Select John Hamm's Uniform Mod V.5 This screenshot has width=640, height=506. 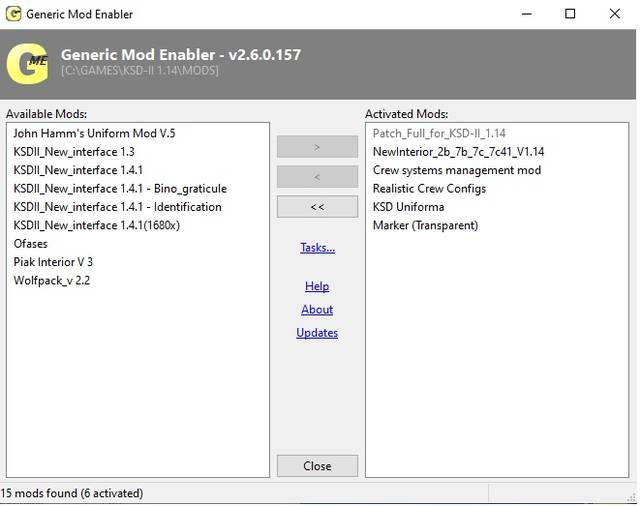94,133
